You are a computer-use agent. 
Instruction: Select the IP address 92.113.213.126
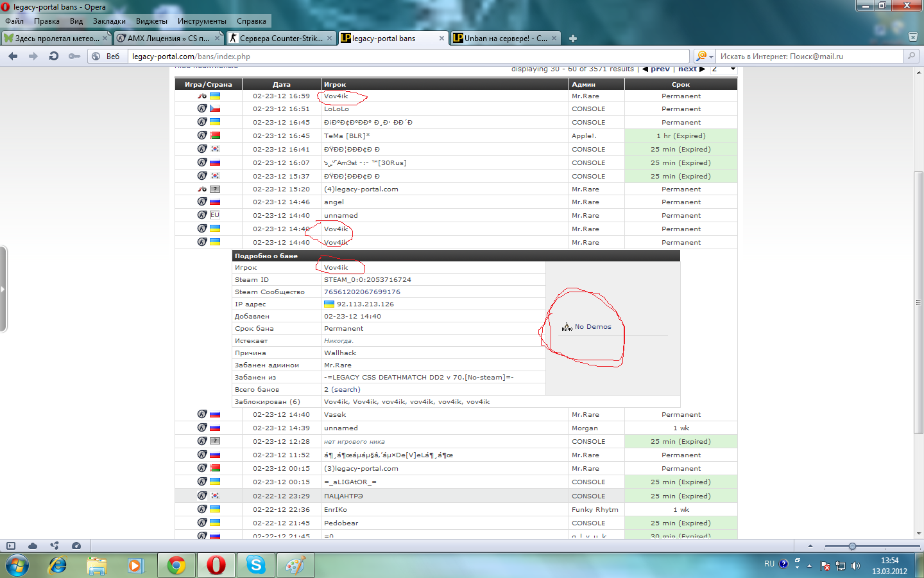pyautogui.click(x=365, y=304)
